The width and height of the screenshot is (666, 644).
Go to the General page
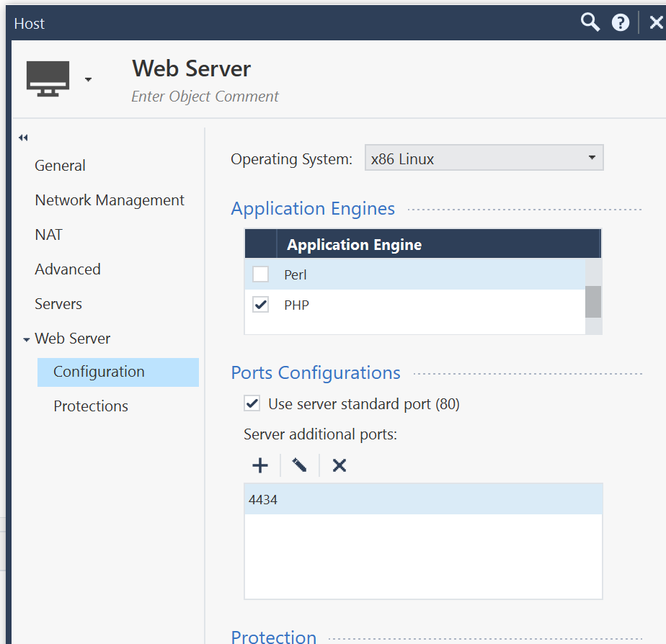(60, 166)
